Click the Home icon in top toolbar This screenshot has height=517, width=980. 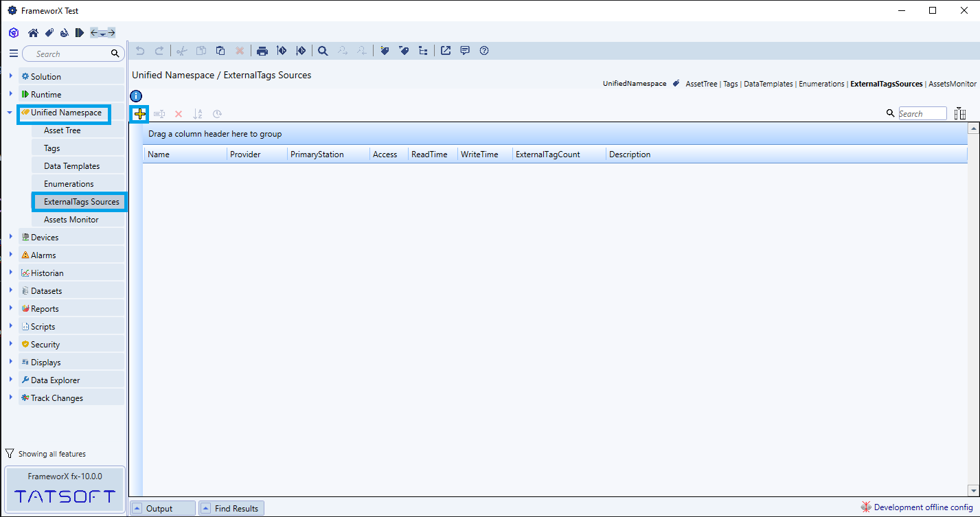(x=33, y=32)
